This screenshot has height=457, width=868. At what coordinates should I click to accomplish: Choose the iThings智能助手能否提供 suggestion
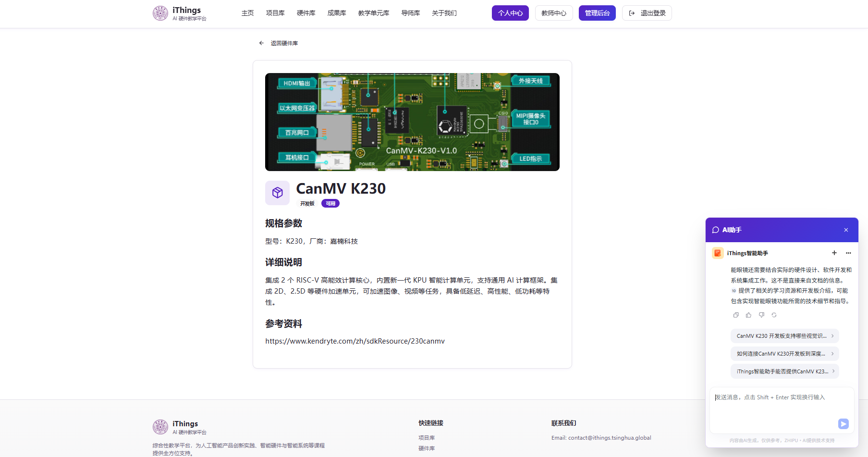[x=784, y=371]
